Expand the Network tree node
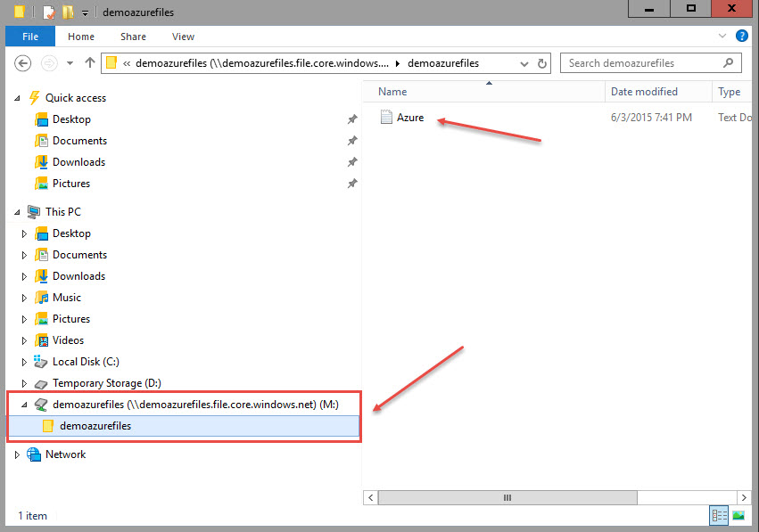Screen dimensions: 759x532 pyautogui.click(x=18, y=454)
